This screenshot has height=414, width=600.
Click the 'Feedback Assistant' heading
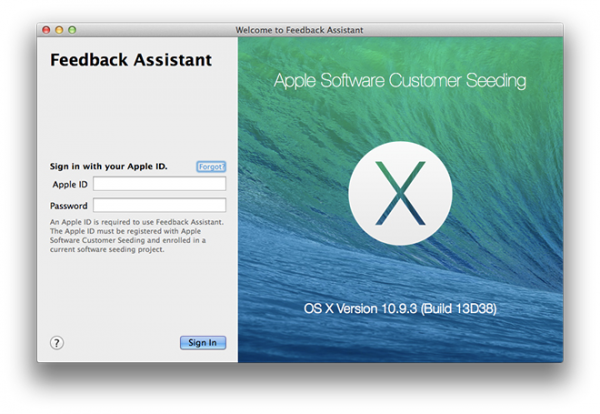[131, 60]
